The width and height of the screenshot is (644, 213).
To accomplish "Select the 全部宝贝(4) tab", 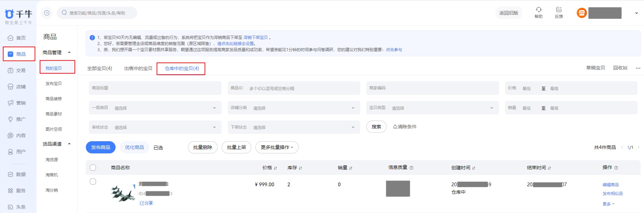I will point(99,68).
